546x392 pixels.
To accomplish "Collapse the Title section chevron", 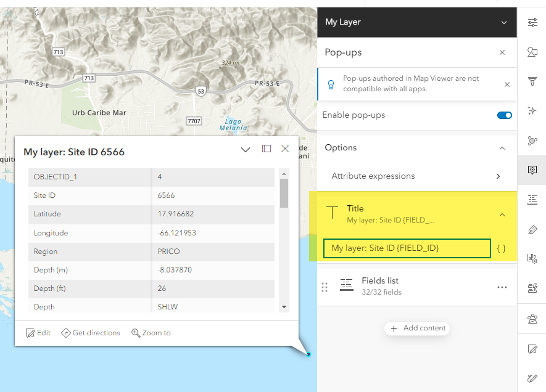I will tap(502, 214).
